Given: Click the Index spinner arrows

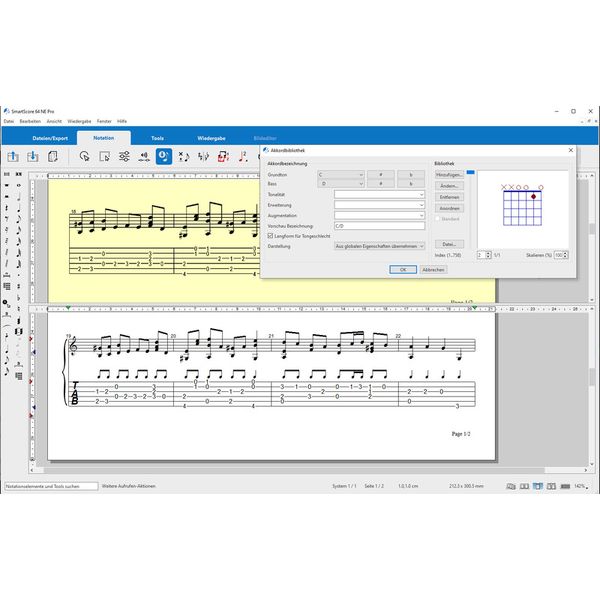Looking at the screenshot, I should pos(489,255).
